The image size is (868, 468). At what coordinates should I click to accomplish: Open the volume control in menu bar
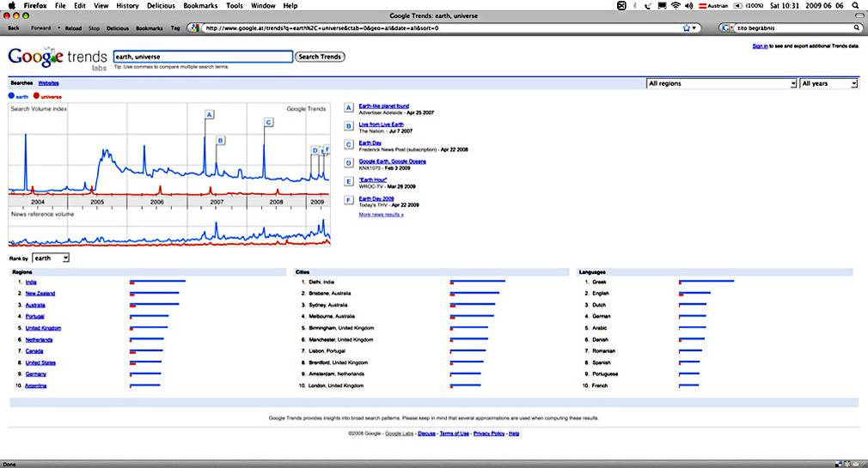688,5
